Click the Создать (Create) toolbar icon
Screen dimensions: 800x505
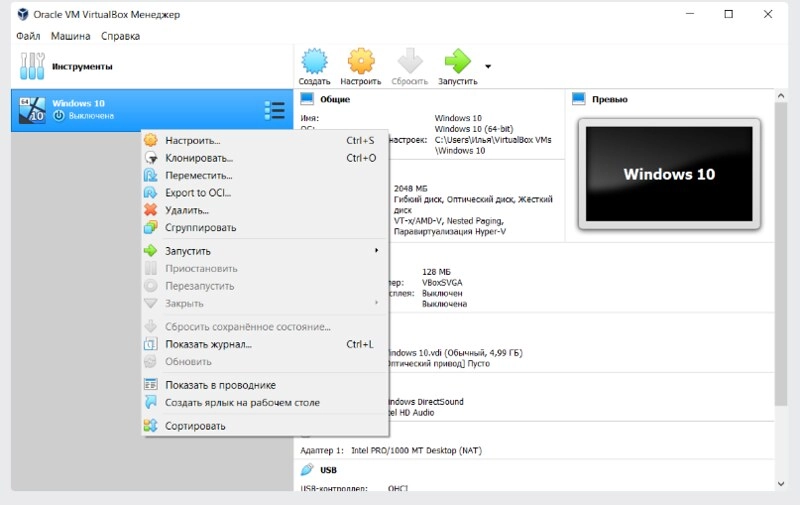314,61
